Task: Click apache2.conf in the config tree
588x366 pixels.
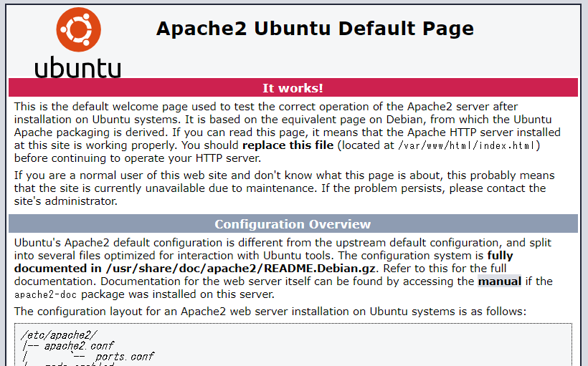Action: coord(79,346)
